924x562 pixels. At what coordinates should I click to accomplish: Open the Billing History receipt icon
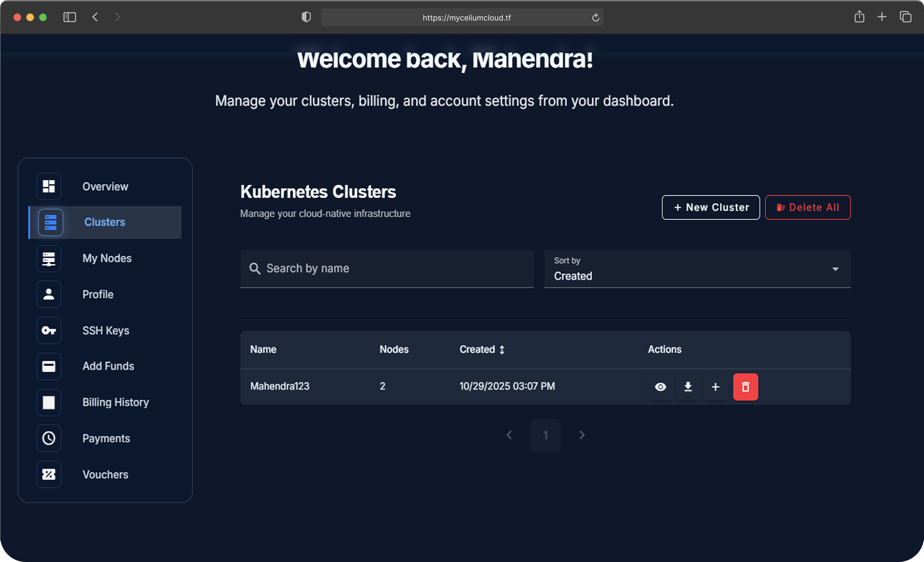tap(49, 402)
